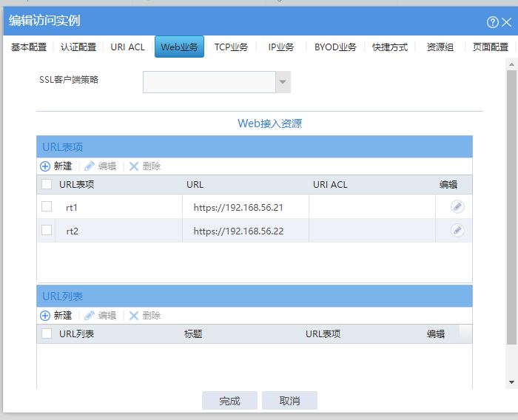Close the 编辑访问实例 dialog
This screenshot has height=420, width=518.
tap(506, 22)
